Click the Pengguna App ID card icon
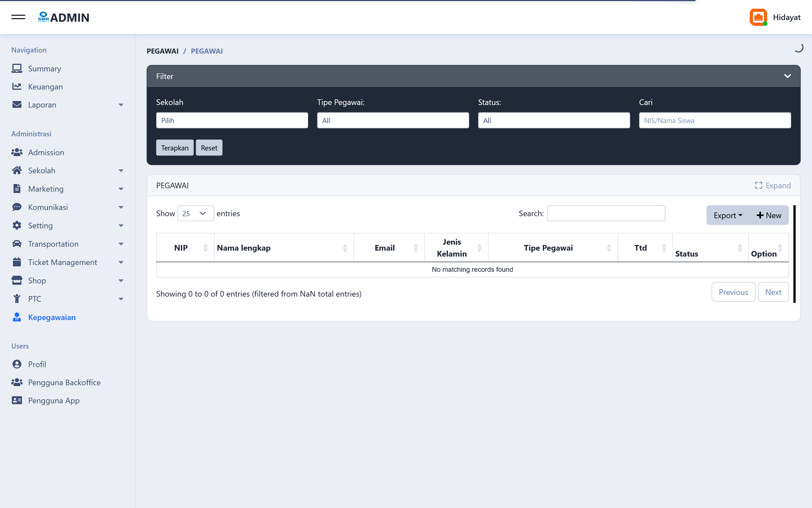The height and width of the screenshot is (508, 812). (x=17, y=400)
